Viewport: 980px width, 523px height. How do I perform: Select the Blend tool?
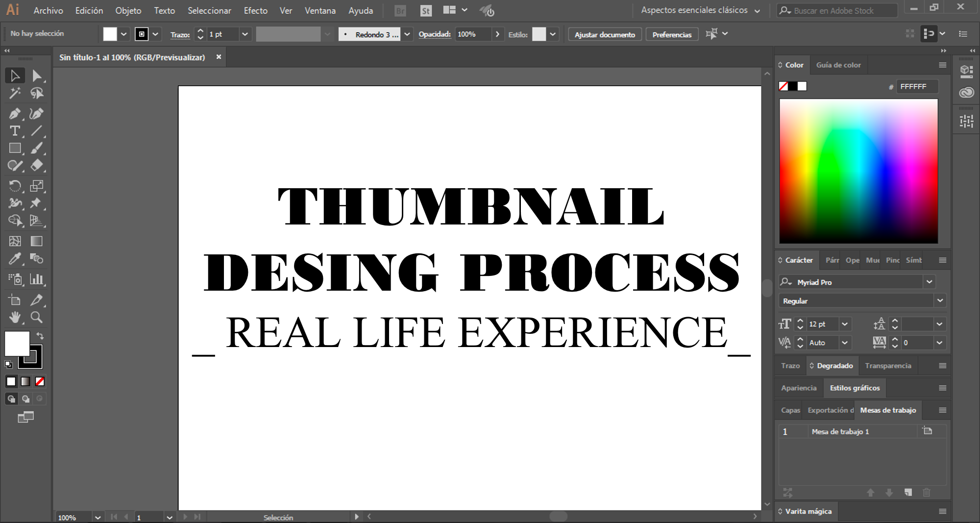pos(37,258)
